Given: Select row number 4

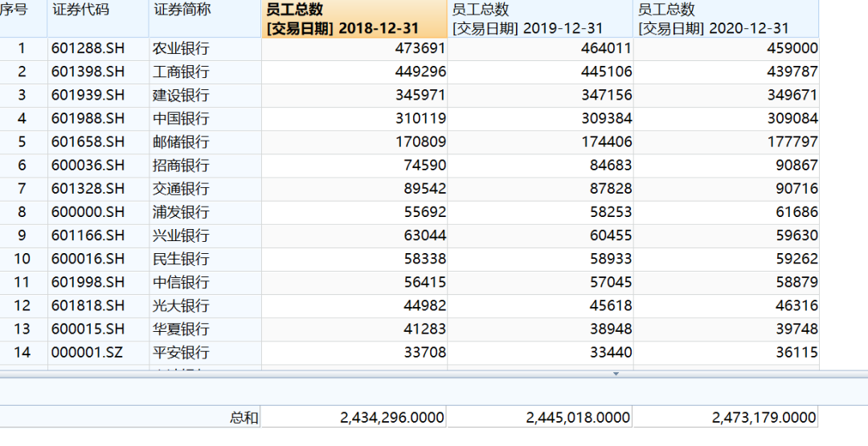Looking at the screenshot, I should 23,118.
